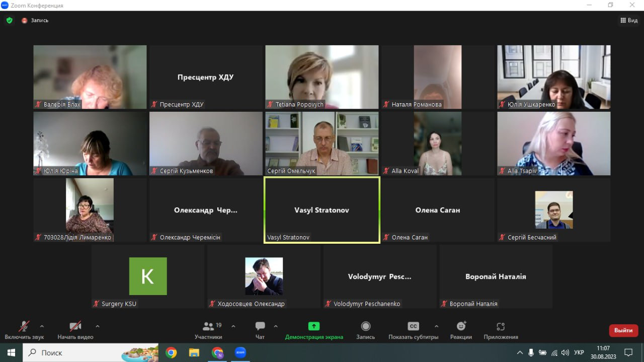The height and width of the screenshot is (362, 644).
Task: Open the Вид view menu
Action: tap(629, 21)
